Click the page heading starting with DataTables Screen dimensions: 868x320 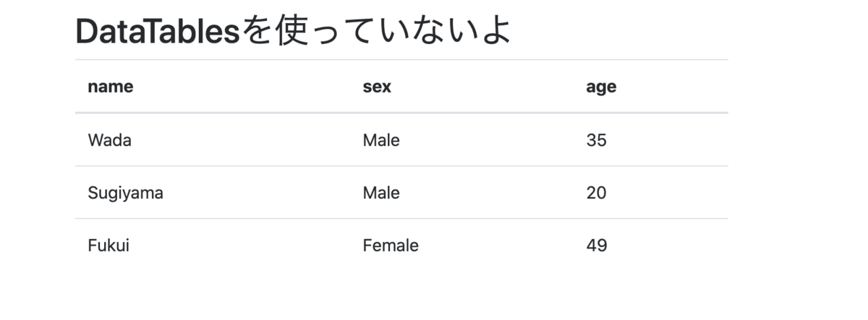pyautogui.click(x=293, y=31)
